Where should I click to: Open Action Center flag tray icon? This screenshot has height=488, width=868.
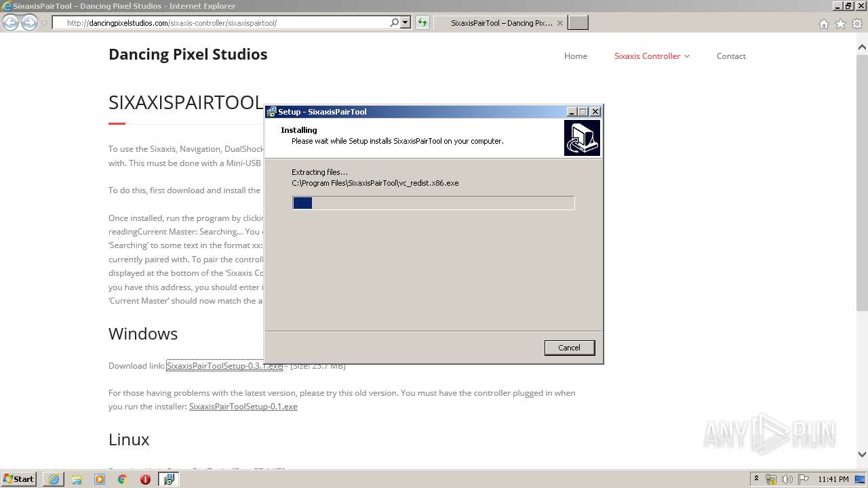click(803, 479)
